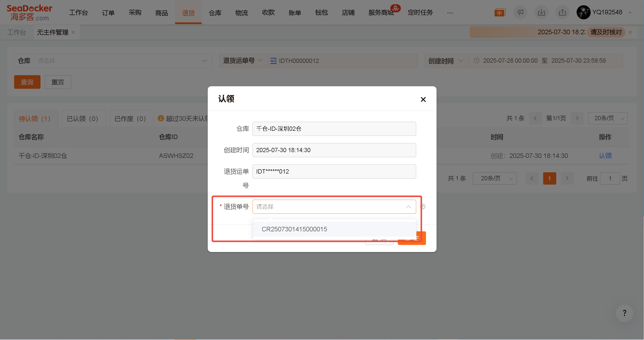Click the 千仓-ID-深圳02仓 table cell
The width and height of the screenshot is (644, 340).
(x=43, y=156)
